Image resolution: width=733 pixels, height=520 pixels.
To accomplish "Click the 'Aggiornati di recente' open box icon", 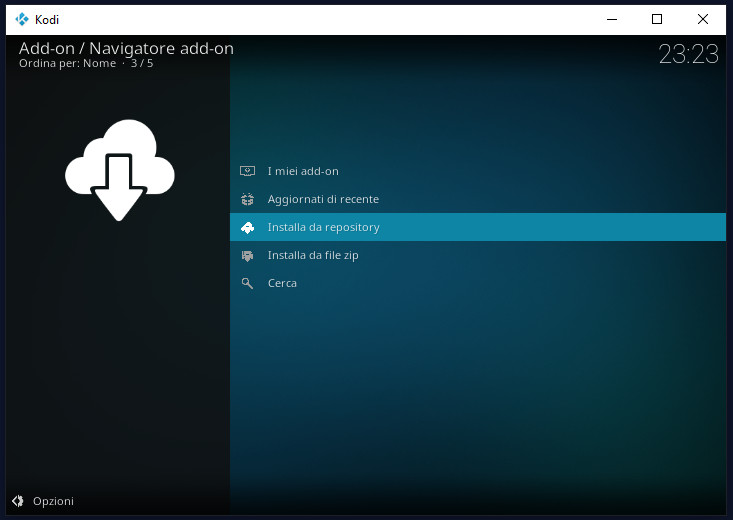I will point(247,199).
